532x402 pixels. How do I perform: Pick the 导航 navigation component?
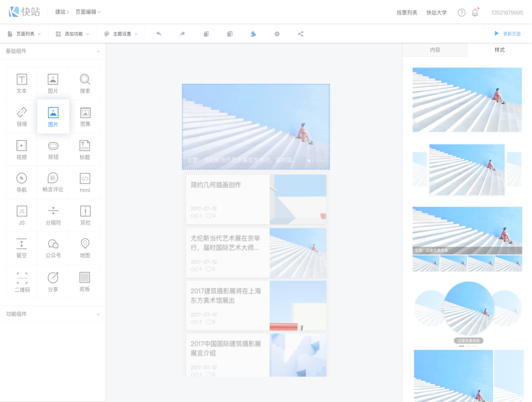click(x=22, y=182)
